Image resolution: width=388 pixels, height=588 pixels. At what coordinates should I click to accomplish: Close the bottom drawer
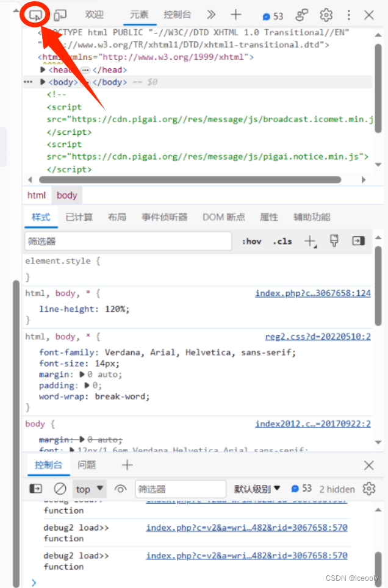[369, 465]
